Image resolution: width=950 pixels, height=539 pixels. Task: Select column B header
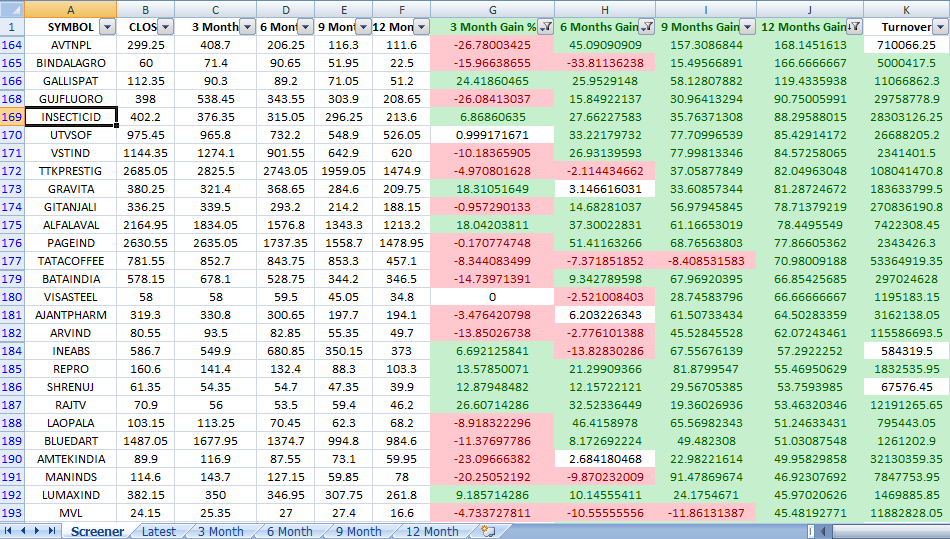[145, 9]
